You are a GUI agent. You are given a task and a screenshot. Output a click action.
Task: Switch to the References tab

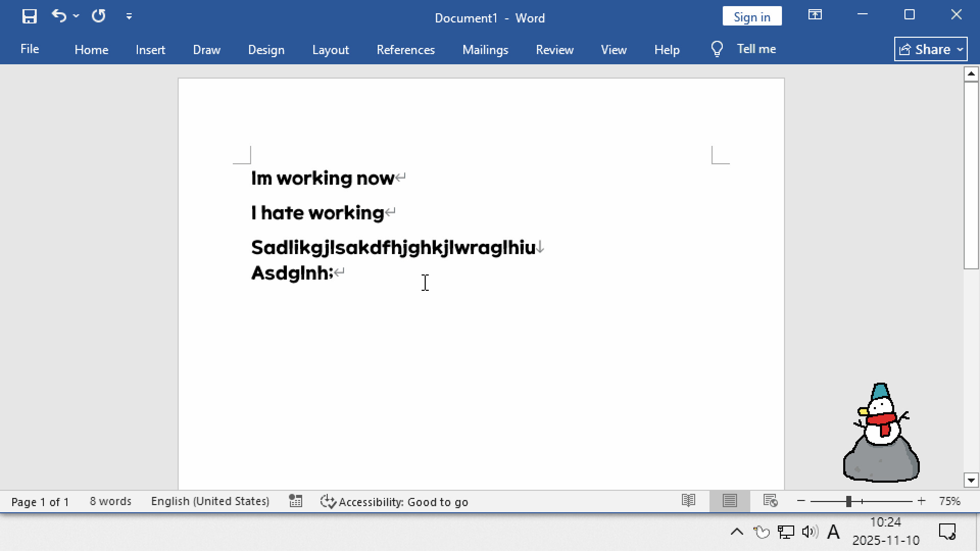click(x=406, y=49)
